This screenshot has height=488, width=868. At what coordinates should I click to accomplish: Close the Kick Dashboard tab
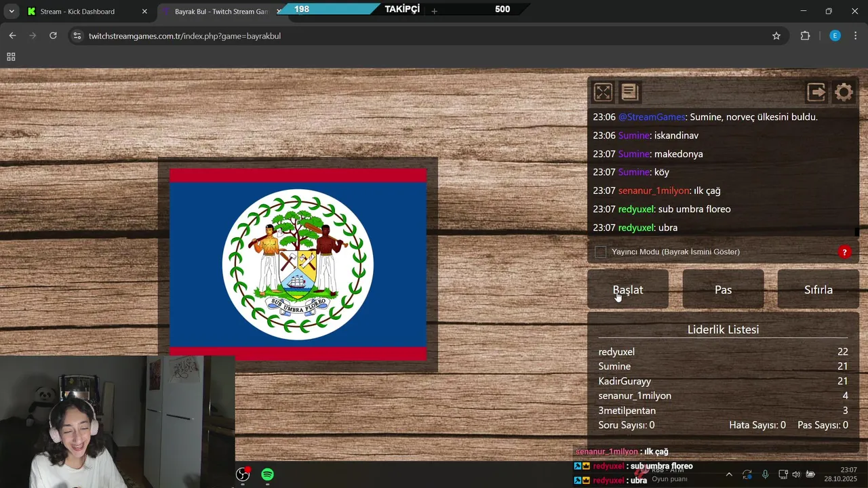tap(144, 12)
